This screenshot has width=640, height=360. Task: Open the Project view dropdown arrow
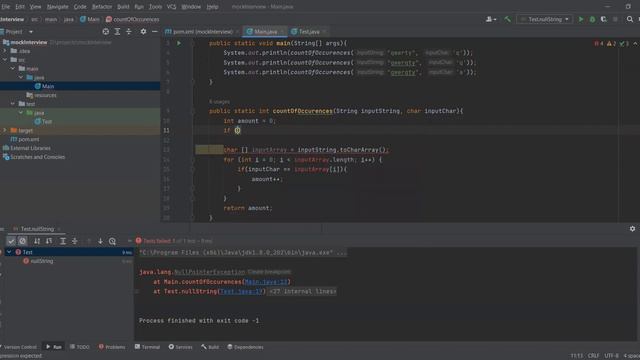pyautogui.click(x=31, y=32)
